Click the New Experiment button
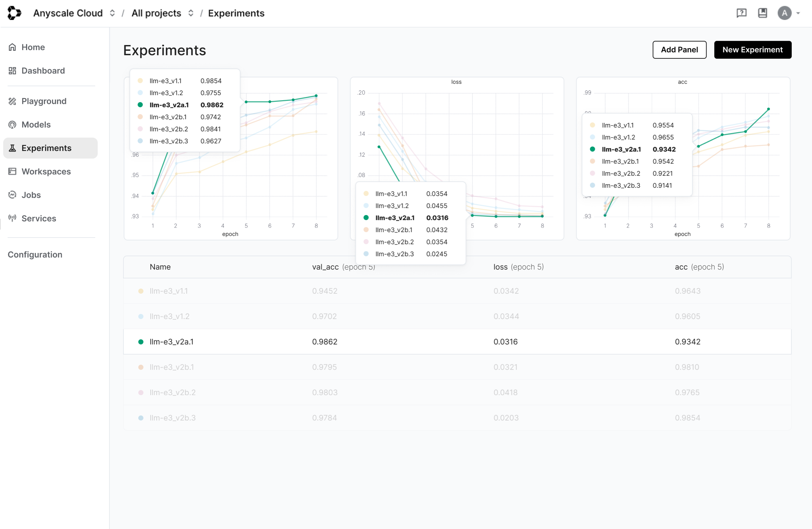The width and height of the screenshot is (812, 529). tap(752, 50)
